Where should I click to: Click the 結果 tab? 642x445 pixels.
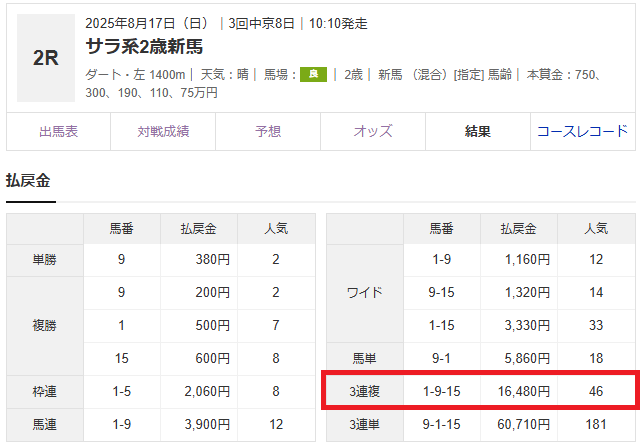pyautogui.click(x=478, y=131)
